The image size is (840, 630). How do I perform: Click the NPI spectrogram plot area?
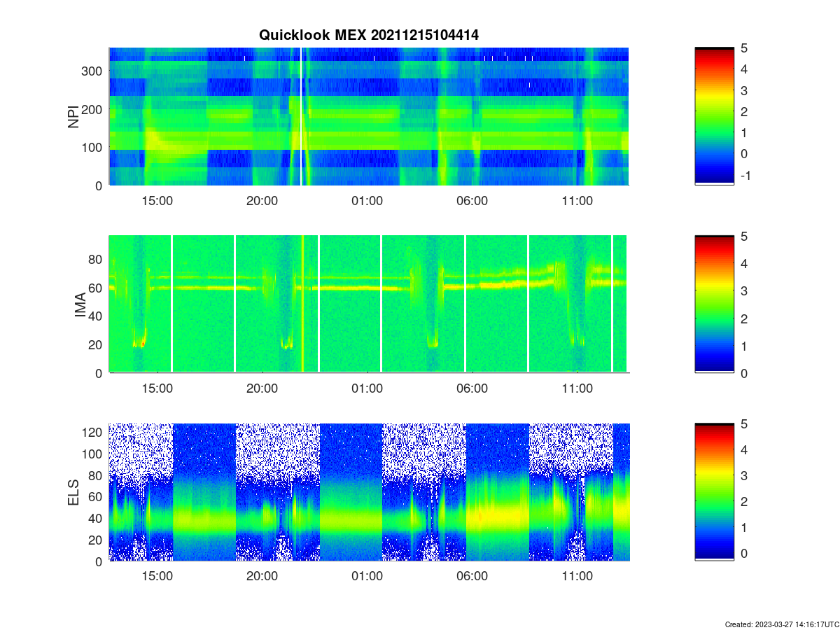369,116
